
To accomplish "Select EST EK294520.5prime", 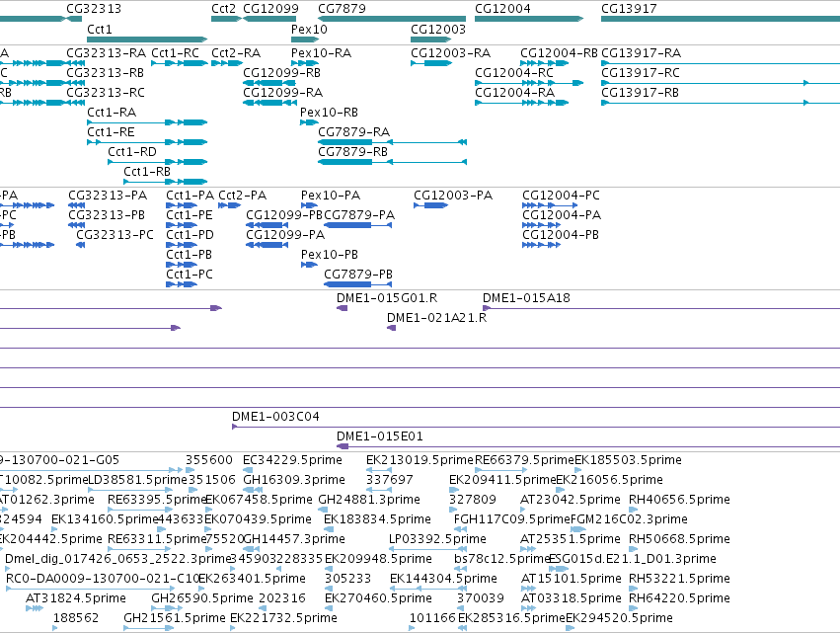I will pyautogui.click(x=572, y=628).
